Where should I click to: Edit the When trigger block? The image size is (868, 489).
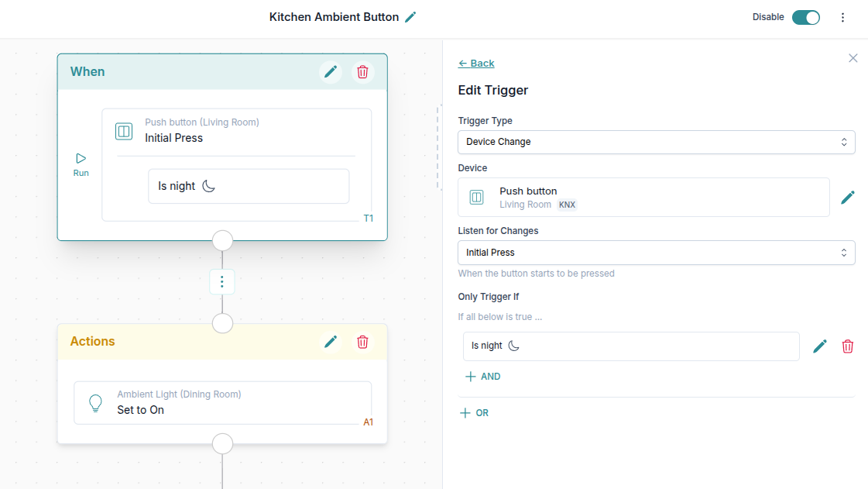(x=331, y=72)
